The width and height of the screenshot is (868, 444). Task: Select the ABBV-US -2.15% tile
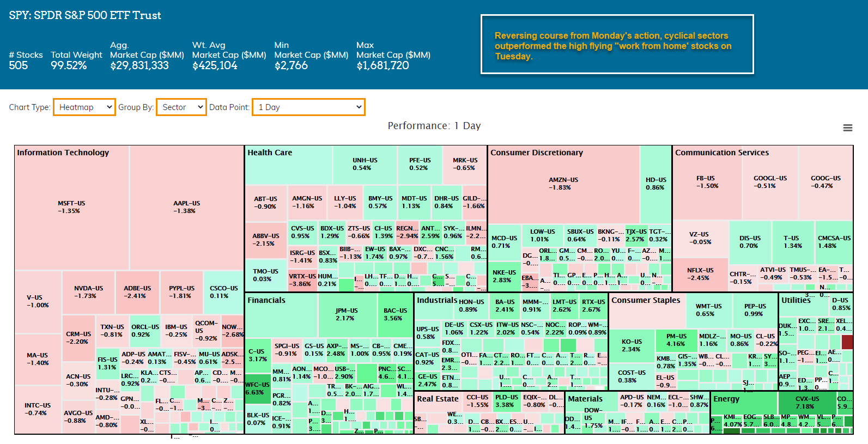[266, 240]
